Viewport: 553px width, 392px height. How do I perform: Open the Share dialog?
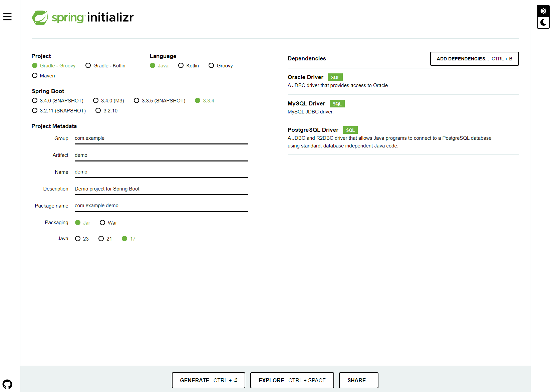(x=359, y=380)
